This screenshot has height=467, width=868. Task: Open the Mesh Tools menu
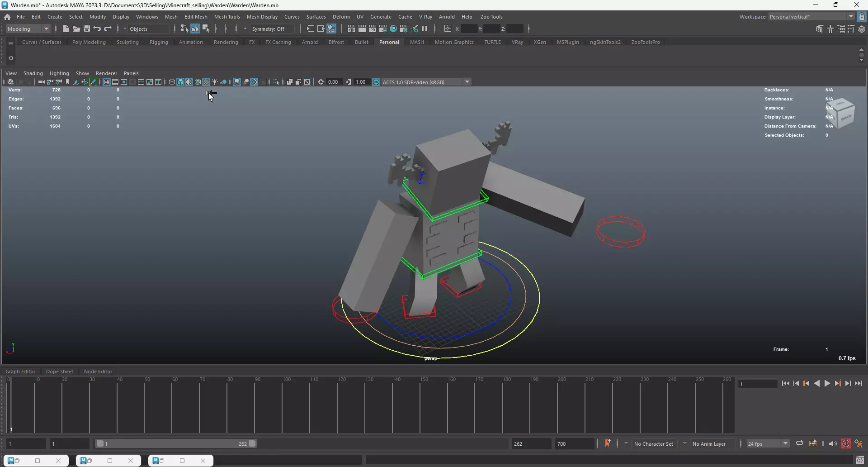coord(226,17)
